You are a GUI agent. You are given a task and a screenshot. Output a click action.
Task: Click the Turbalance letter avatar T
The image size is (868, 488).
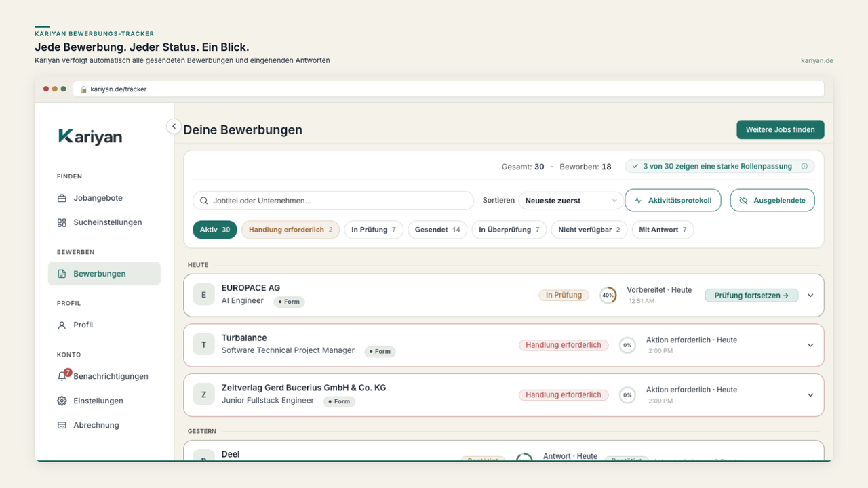point(203,344)
